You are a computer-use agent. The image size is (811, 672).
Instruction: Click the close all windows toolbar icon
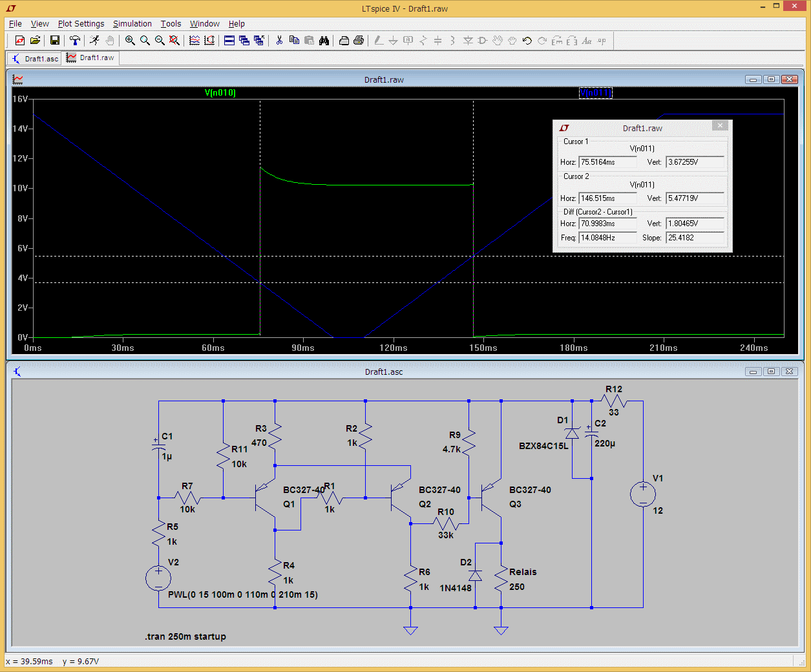[259, 40]
